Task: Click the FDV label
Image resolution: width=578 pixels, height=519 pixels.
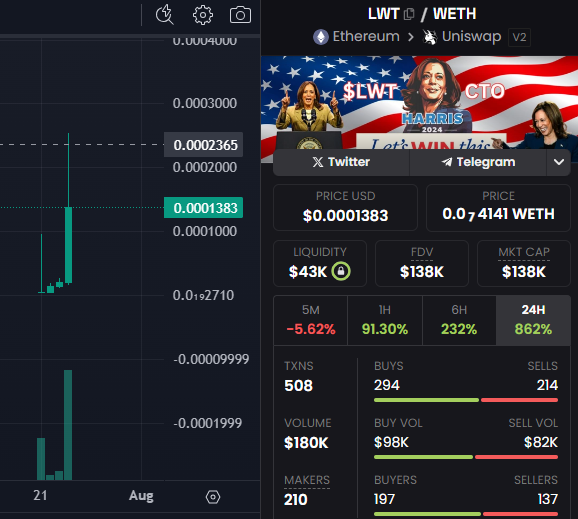Action: coord(422,252)
